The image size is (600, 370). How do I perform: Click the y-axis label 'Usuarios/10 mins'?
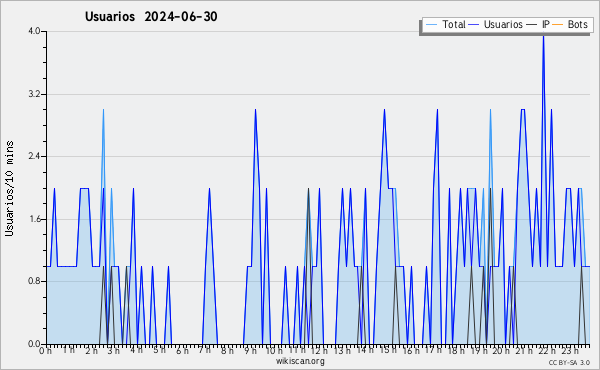(9, 189)
